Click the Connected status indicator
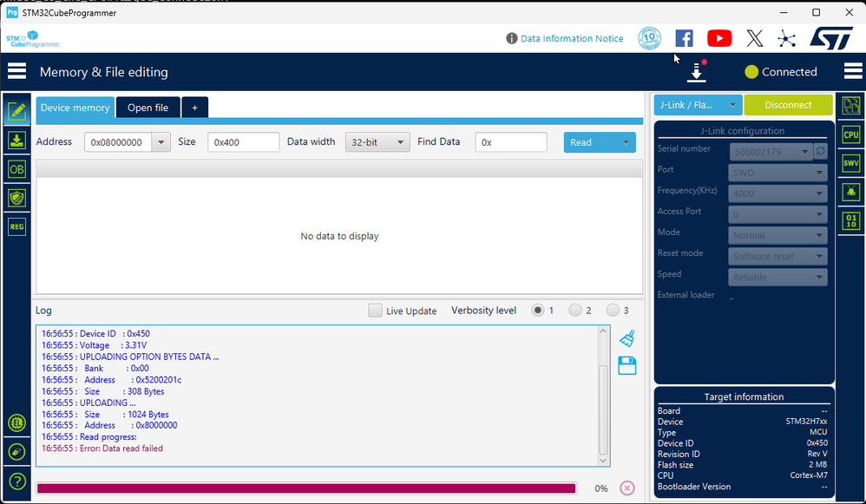The height and width of the screenshot is (504, 866). [780, 72]
